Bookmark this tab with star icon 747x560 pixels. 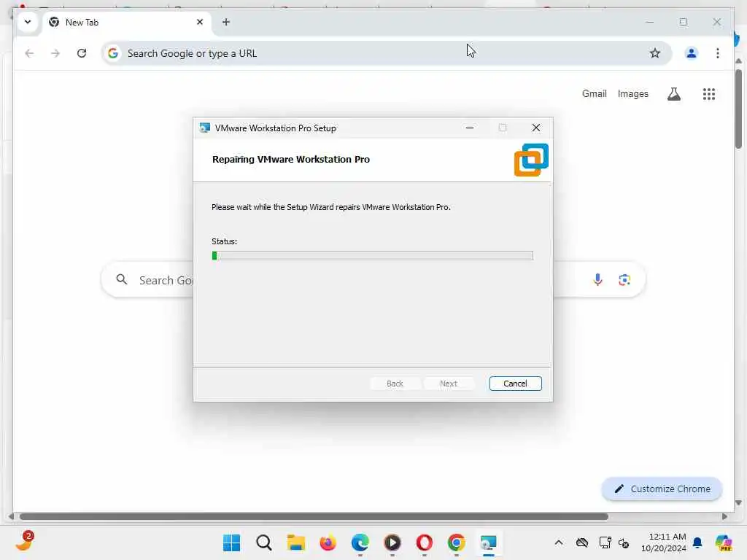click(655, 53)
